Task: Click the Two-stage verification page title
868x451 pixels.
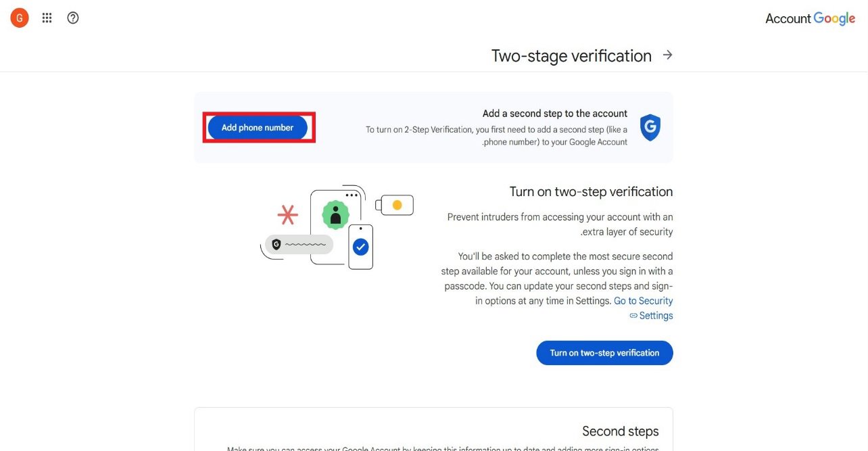Action: (x=571, y=55)
